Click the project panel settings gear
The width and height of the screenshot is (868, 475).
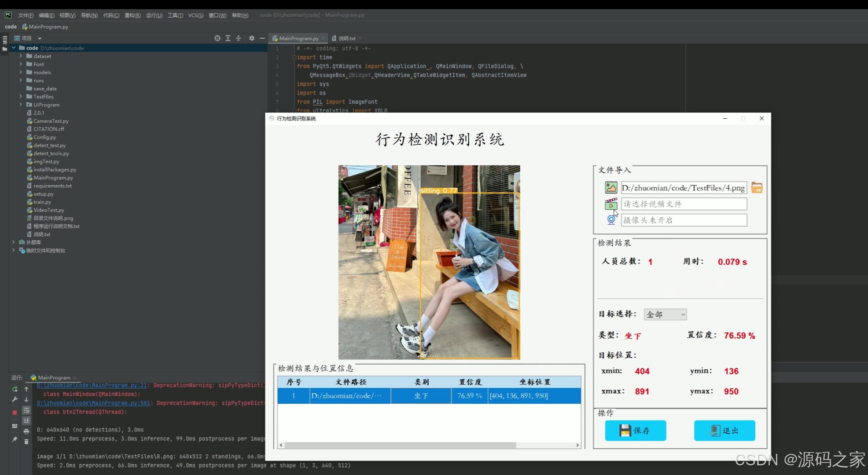coord(252,38)
